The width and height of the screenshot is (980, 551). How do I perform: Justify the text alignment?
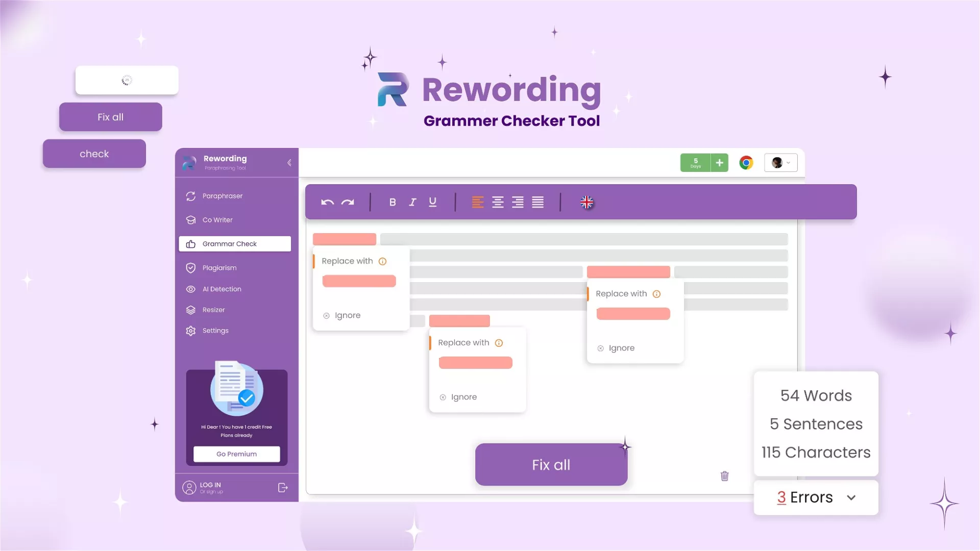[537, 203]
